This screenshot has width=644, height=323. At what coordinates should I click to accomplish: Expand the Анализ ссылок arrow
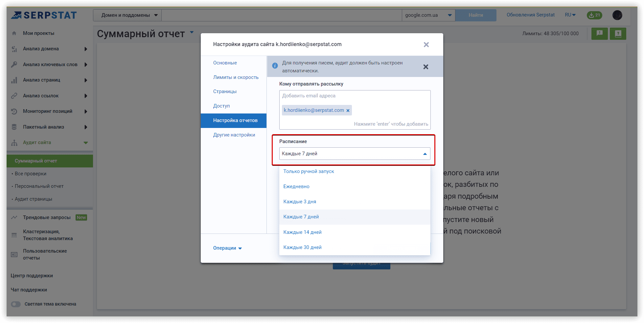86,96
